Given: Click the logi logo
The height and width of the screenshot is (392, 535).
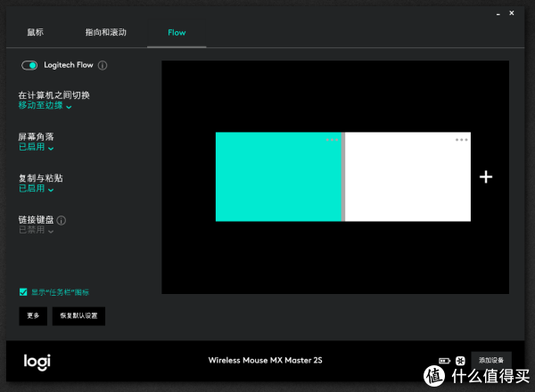Looking at the screenshot, I should [37, 362].
